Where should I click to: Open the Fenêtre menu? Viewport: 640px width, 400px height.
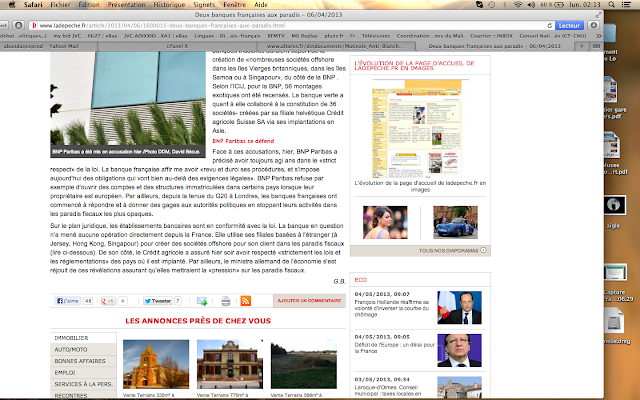coord(235,4)
